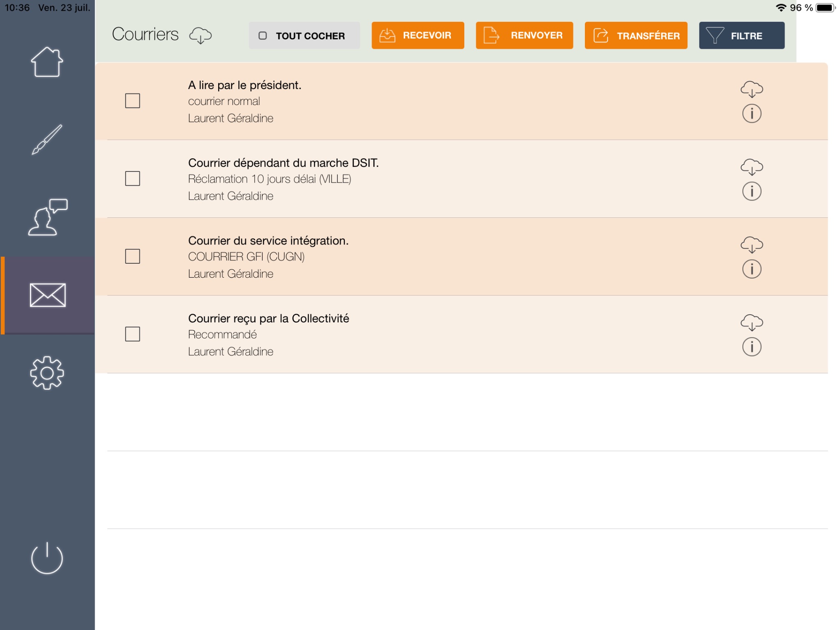Screen dimensions: 840x630
Task: Open 'Courrier du service intégration.' title
Action: [268, 241]
